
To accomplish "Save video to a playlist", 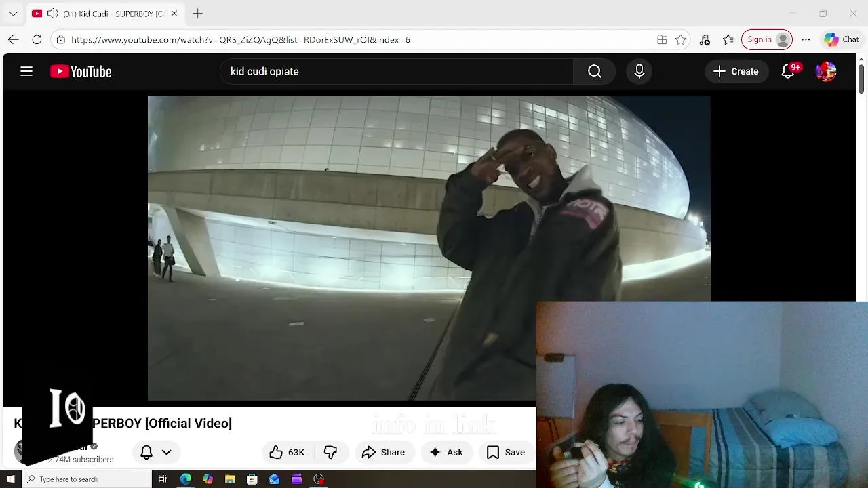I will click(x=506, y=452).
